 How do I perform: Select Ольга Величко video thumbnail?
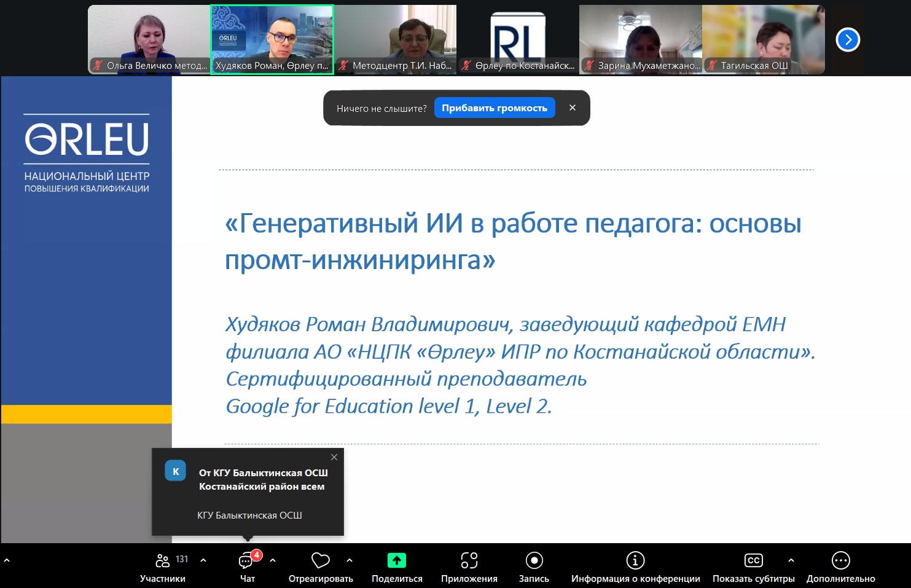[x=149, y=39]
